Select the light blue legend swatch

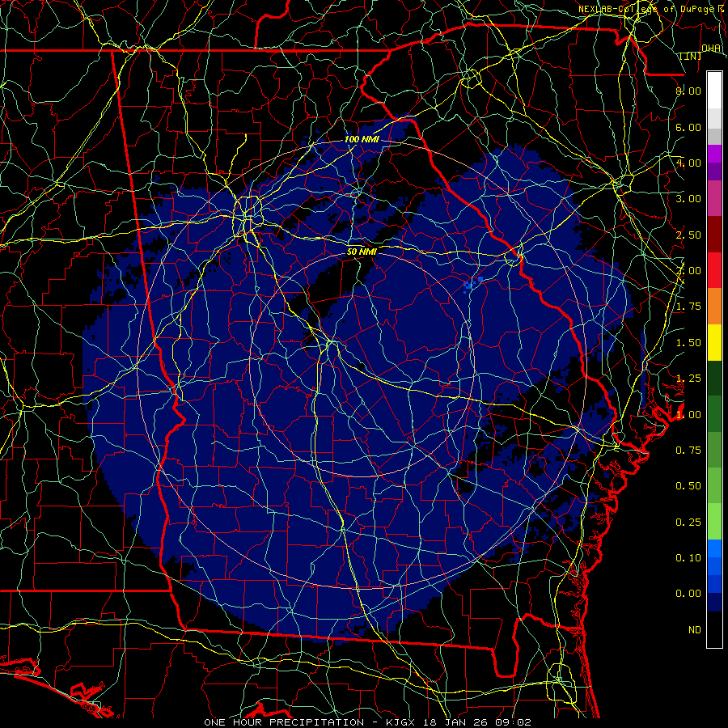pyautogui.click(x=714, y=548)
